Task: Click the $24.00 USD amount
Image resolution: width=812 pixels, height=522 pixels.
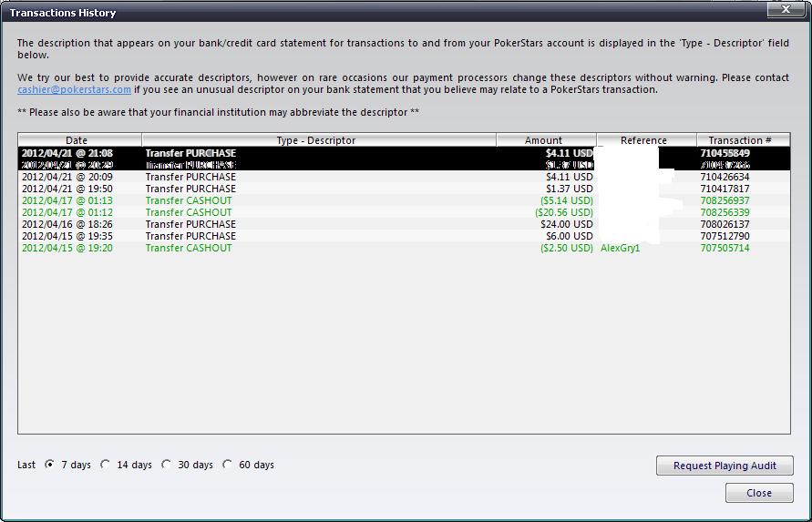Action: (567, 224)
